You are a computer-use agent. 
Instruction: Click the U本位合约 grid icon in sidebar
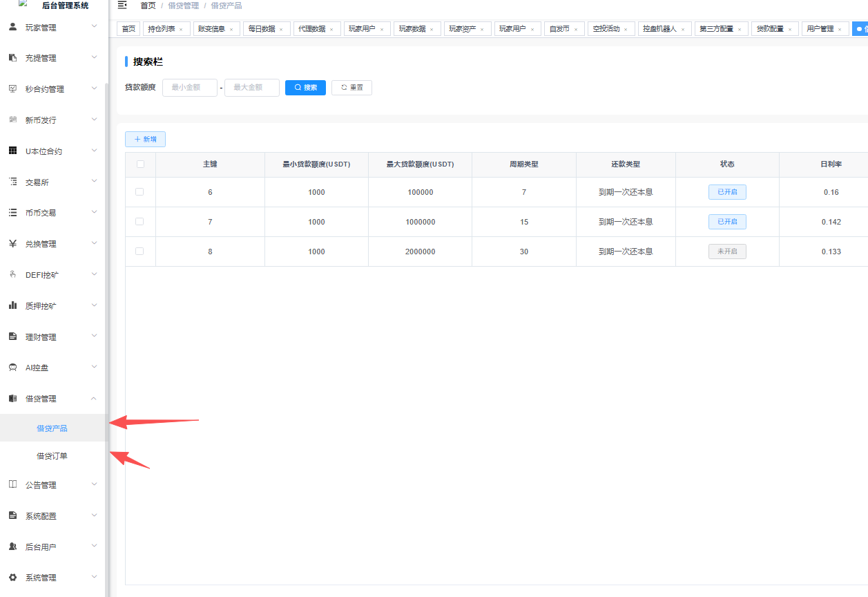coord(12,151)
